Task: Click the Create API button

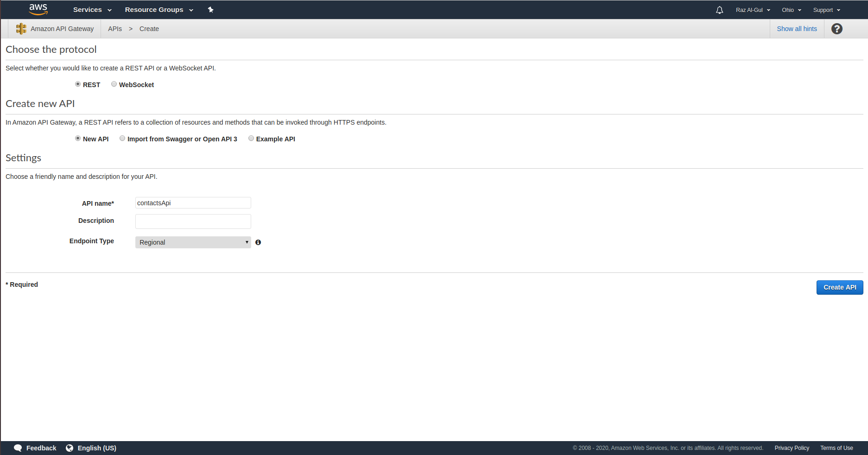Action: click(839, 287)
